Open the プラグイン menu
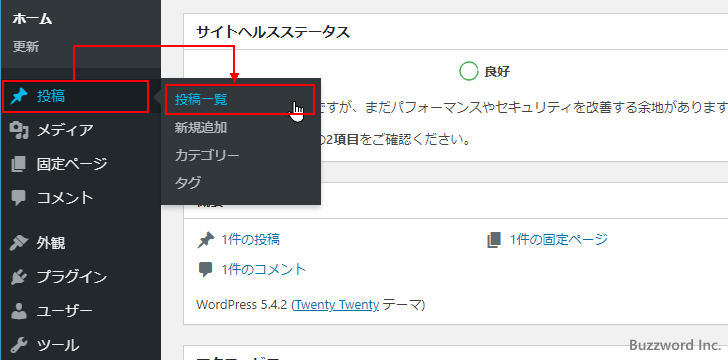 click(72, 277)
